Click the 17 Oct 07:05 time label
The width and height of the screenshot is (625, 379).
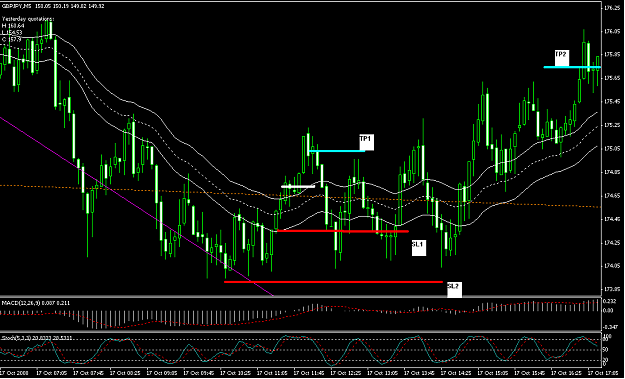point(53,374)
